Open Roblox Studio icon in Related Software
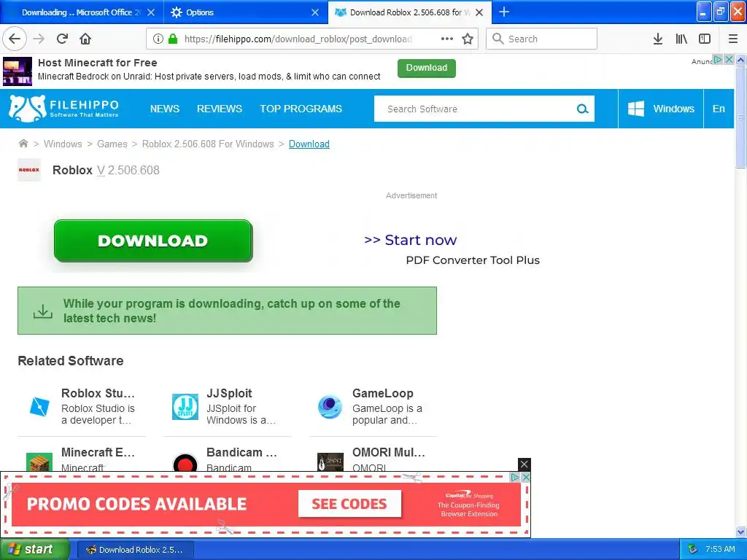Screen dimensions: 747x560 point(39,407)
